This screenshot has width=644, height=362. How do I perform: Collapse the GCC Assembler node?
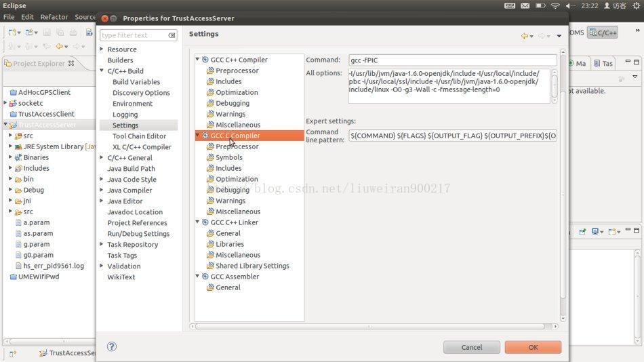click(x=197, y=276)
